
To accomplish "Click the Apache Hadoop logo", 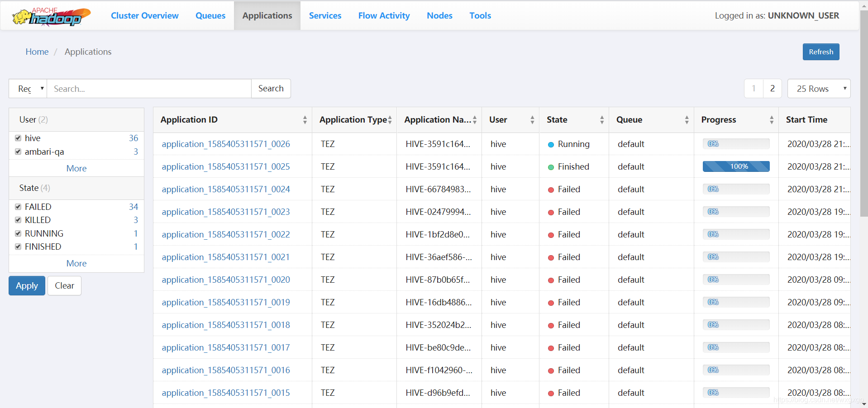I will pyautogui.click(x=51, y=17).
